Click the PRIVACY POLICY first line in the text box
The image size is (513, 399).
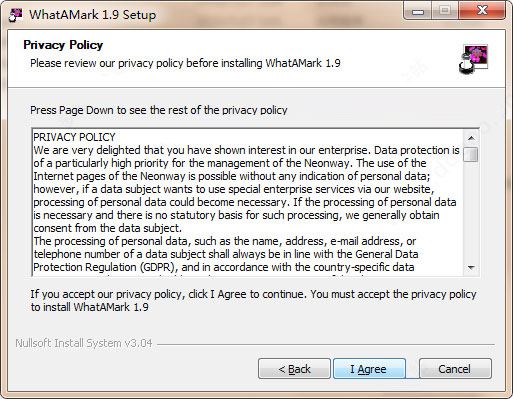pyautogui.click(x=74, y=137)
